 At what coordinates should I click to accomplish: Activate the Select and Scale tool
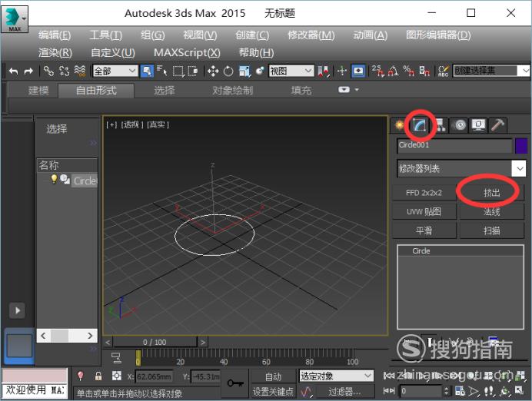point(244,71)
